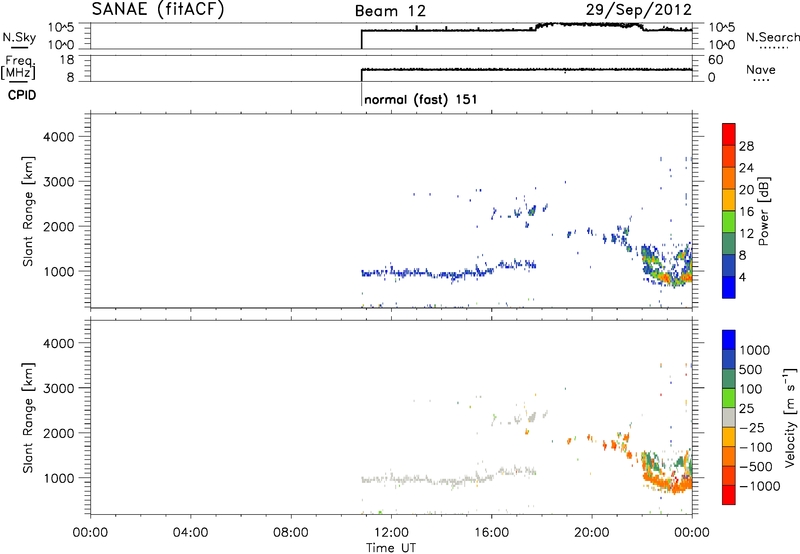
Task: Click the 'Velocity [m s⁻¹]' colorbar title
Action: pos(790,417)
